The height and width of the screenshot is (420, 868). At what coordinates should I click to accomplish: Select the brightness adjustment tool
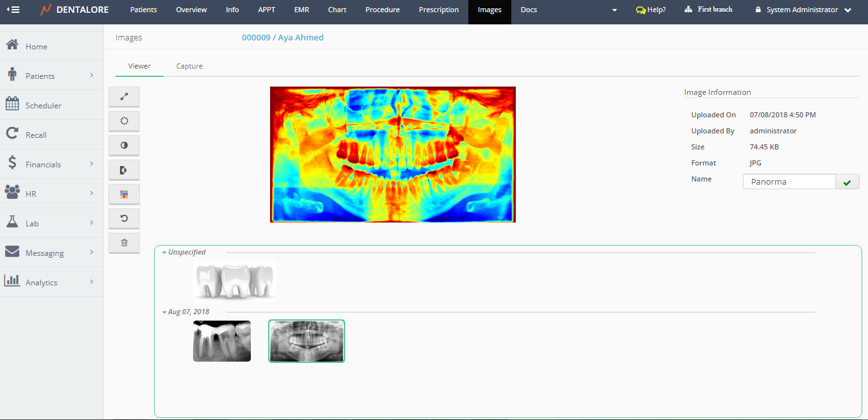click(124, 121)
